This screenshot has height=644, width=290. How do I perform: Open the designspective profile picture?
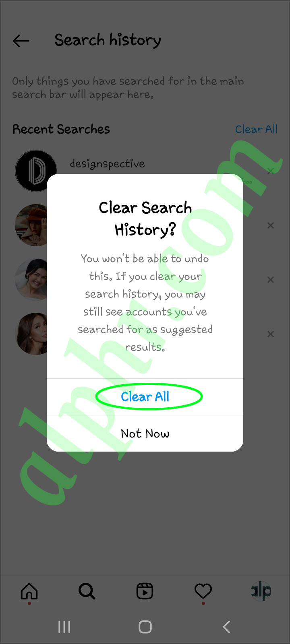[35, 171]
